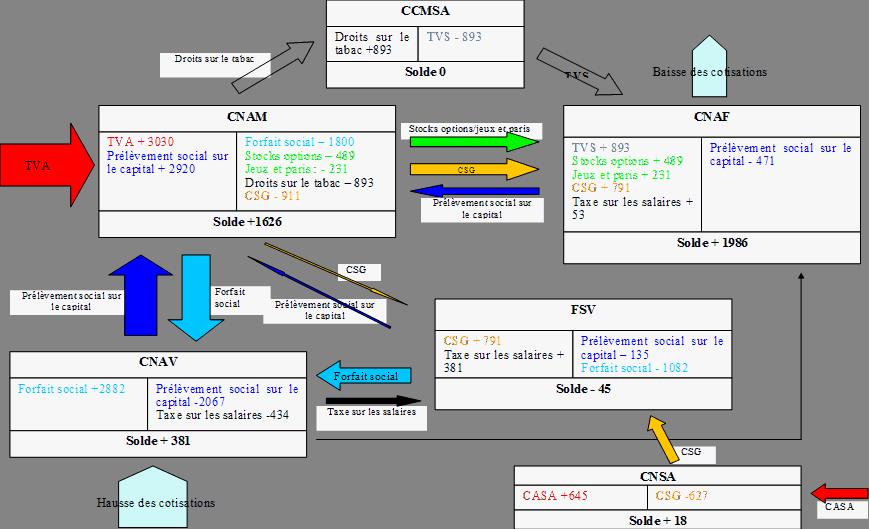
Task: Click the black Taxe sur les salaires arrow
Action: (374, 400)
